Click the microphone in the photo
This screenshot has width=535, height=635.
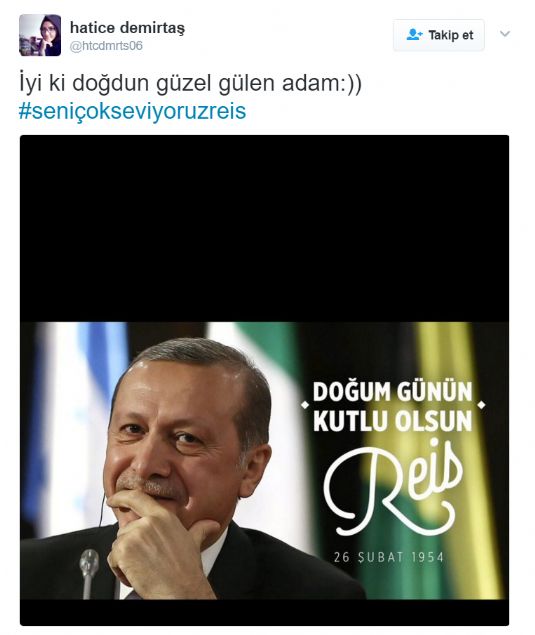pos(89,573)
